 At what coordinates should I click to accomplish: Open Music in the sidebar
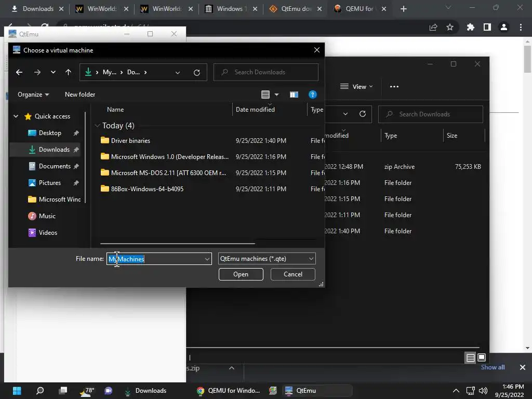tap(47, 216)
